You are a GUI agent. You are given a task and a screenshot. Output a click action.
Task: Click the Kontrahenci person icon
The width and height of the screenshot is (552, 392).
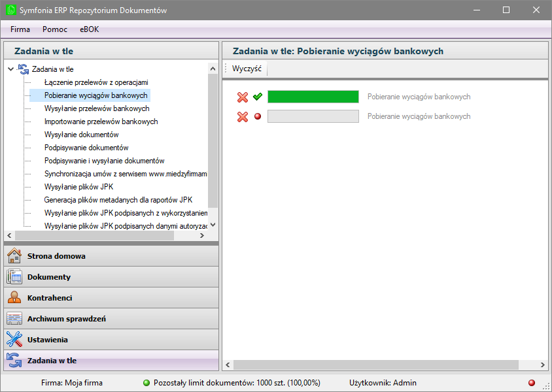(14, 298)
